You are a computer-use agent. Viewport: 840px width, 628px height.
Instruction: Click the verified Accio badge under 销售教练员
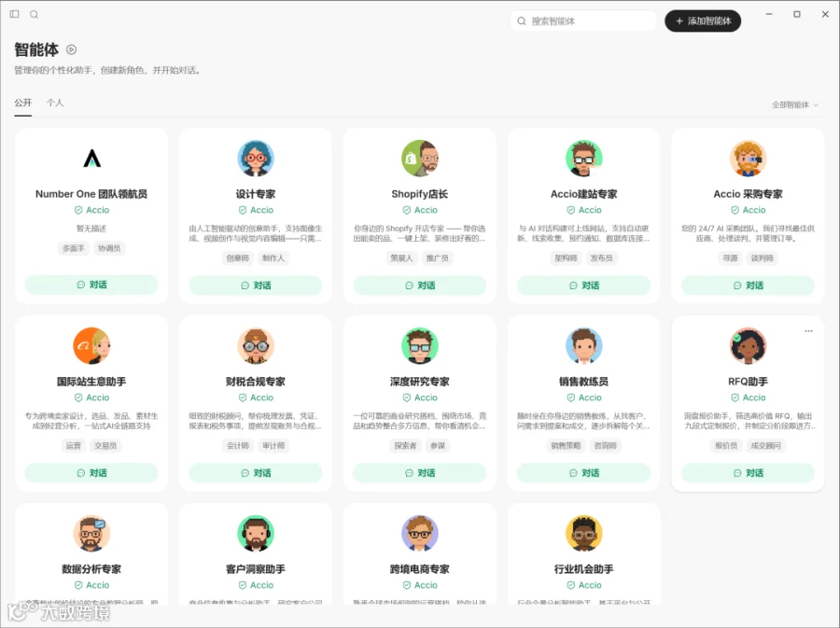tap(584, 398)
